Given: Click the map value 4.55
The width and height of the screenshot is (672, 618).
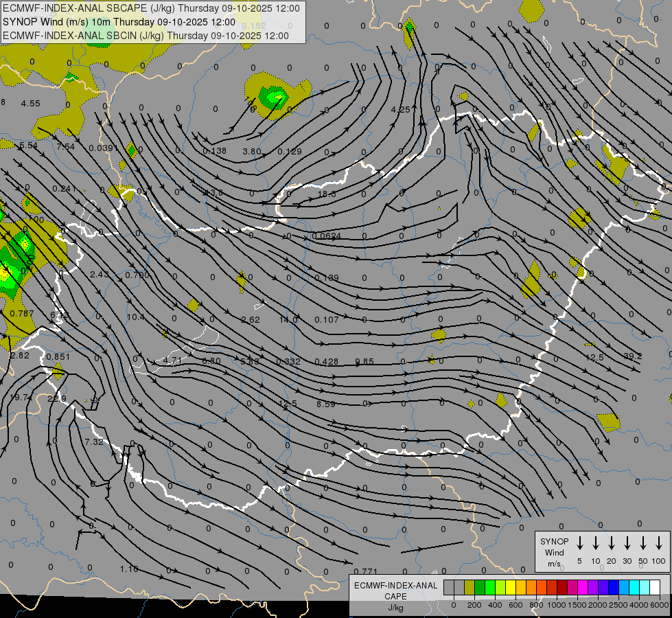Looking at the screenshot, I should [30, 104].
